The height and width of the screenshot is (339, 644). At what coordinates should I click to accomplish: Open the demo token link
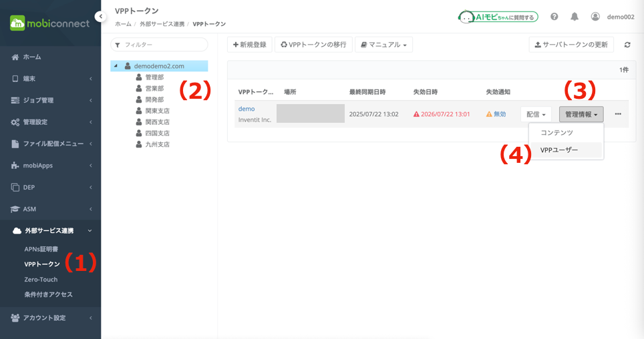(x=247, y=109)
